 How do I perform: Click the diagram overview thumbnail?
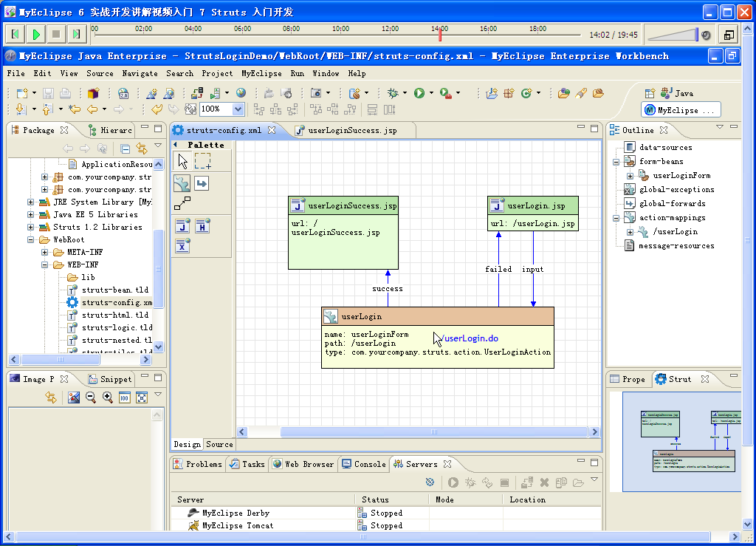click(681, 441)
